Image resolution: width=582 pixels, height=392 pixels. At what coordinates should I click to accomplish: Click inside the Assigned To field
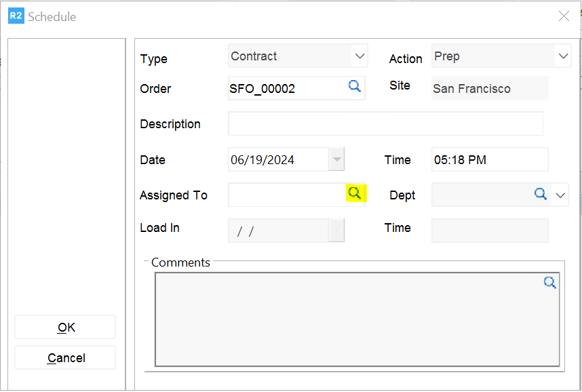(x=286, y=195)
